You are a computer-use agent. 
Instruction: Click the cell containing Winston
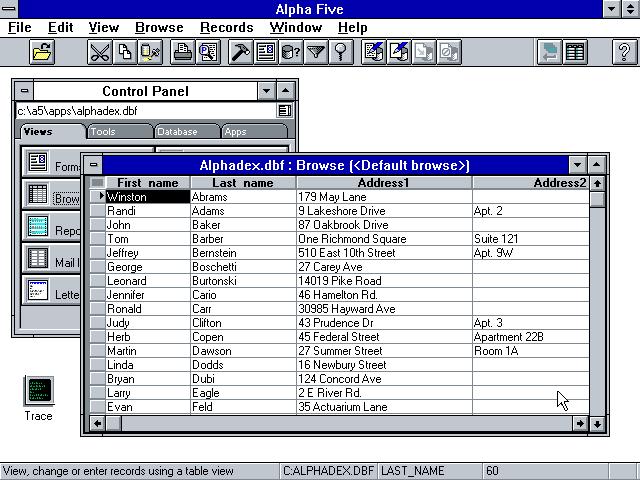148,197
